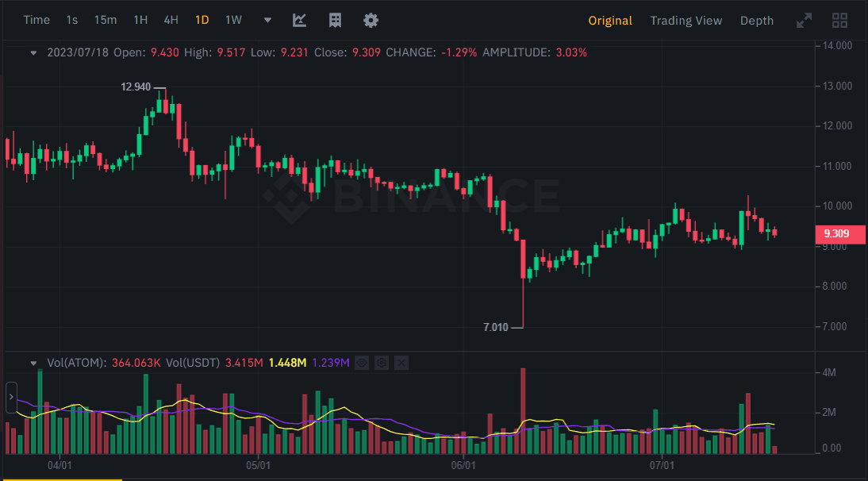This screenshot has height=481, width=868.
Task: Click the current price label 9.309
Action: pyautogui.click(x=836, y=233)
